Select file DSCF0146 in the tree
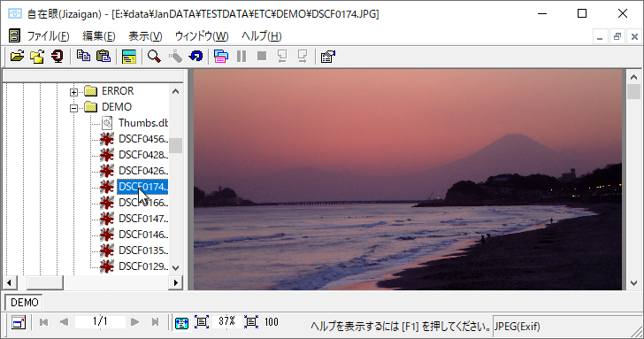644x339 pixels. pyautogui.click(x=143, y=235)
